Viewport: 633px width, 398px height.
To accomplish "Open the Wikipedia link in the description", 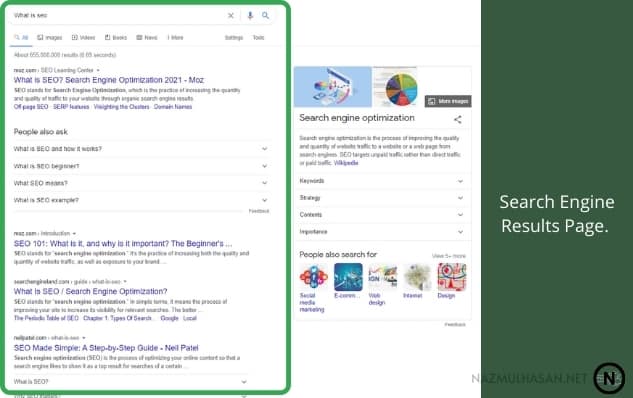I will coord(346,163).
